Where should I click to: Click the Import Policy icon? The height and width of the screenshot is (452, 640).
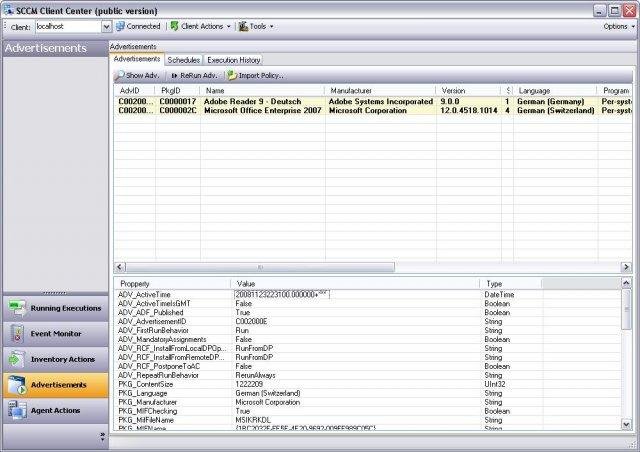pos(232,76)
